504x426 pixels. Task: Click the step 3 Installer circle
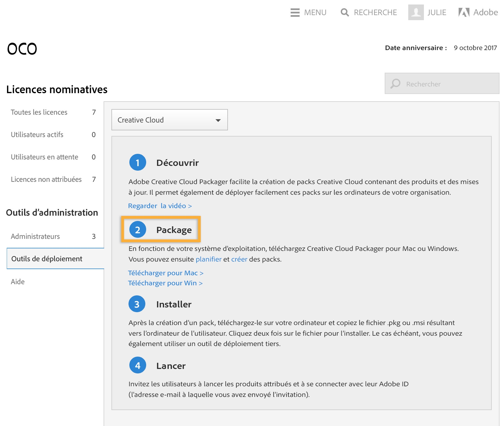pyautogui.click(x=137, y=304)
